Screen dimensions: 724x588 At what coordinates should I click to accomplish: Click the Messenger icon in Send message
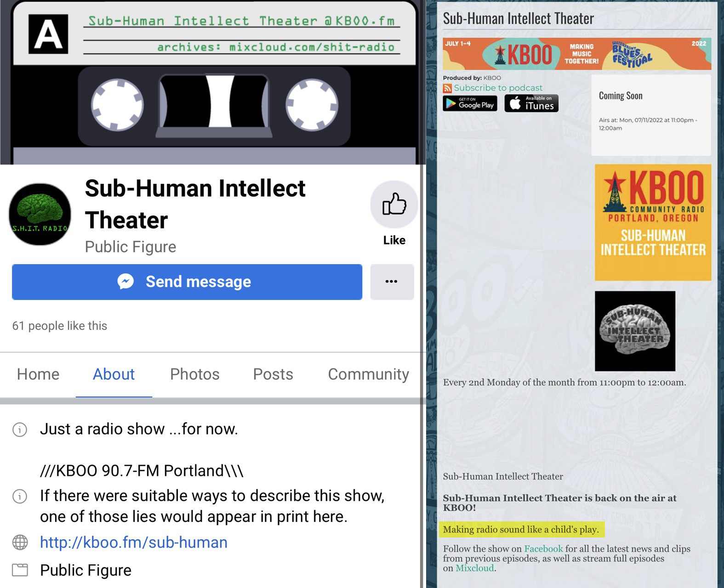pyautogui.click(x=125, y=282)
